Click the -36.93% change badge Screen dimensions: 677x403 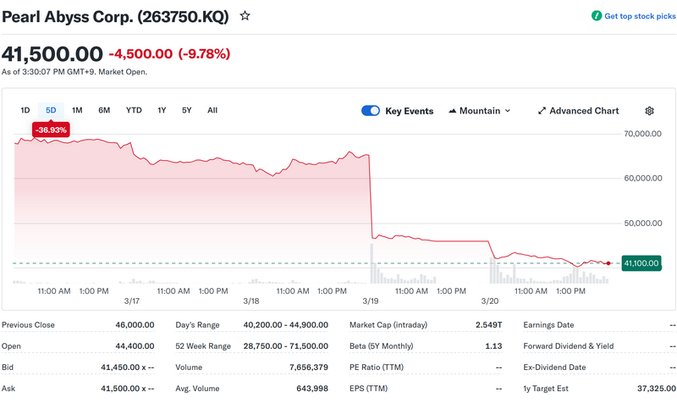[x=51, y=130]
